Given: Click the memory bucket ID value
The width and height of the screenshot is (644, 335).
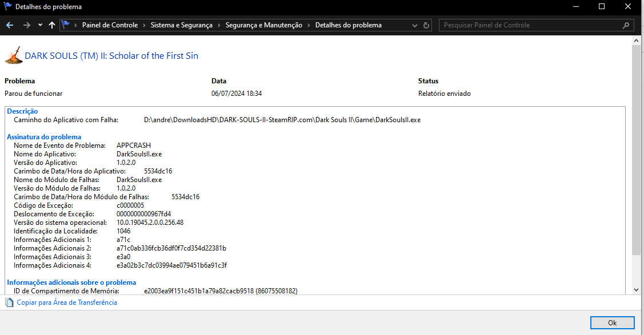Looking at the screenshot, I should tap(221, 291).
